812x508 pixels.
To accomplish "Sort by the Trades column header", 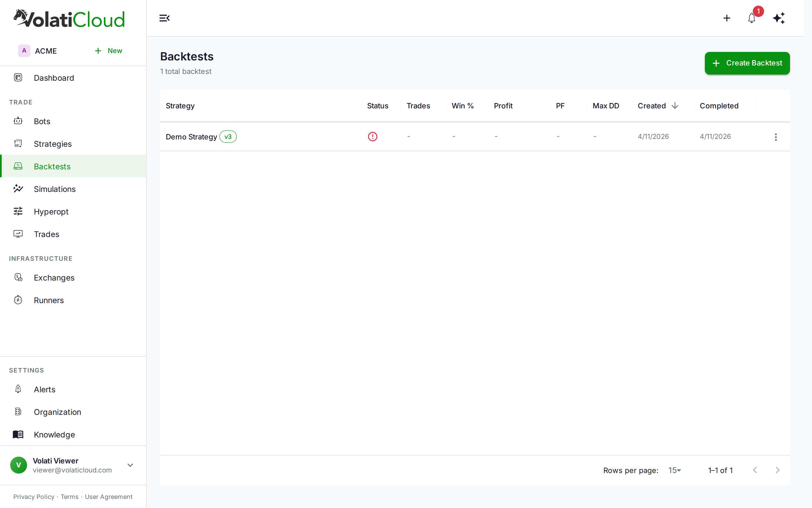I will click(418, 106).
